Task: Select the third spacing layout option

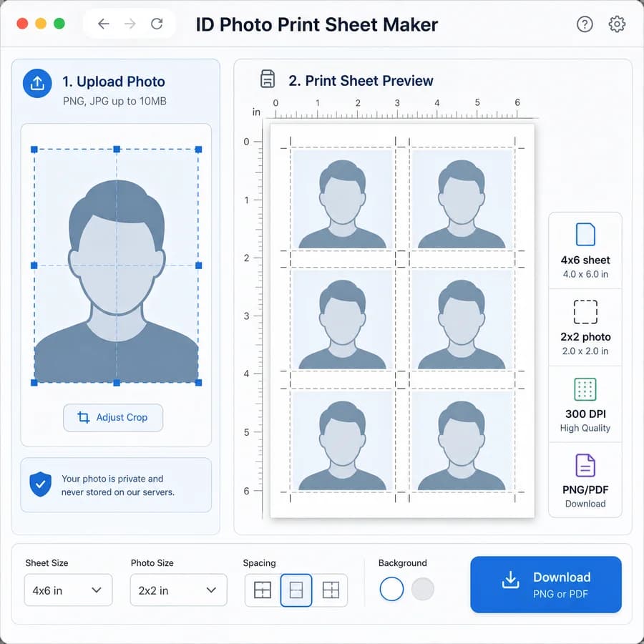Action: 331,590
